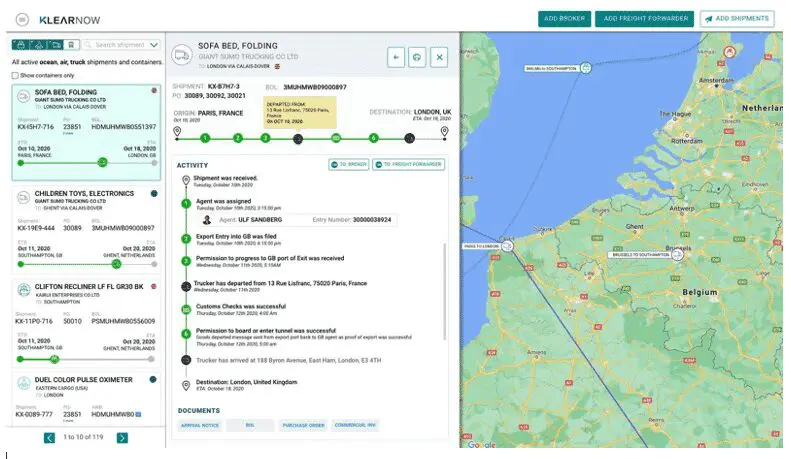Click destination pin on shipment timeline
This screenshot has width=791, height=459.
444,132
